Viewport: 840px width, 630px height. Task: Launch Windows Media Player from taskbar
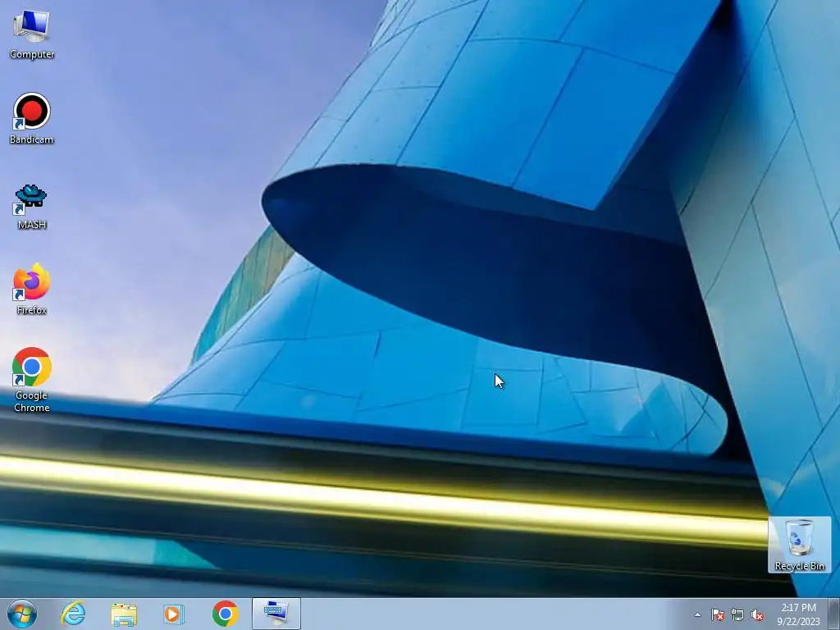174,614
